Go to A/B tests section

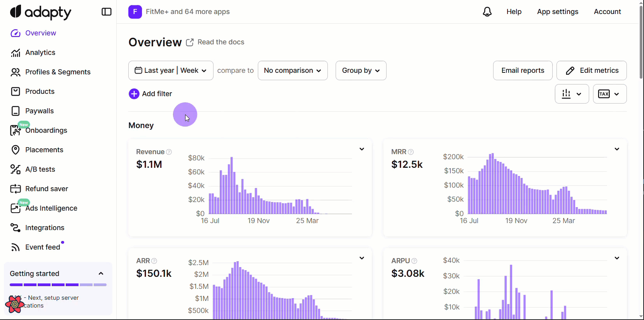tap(40, 169)
